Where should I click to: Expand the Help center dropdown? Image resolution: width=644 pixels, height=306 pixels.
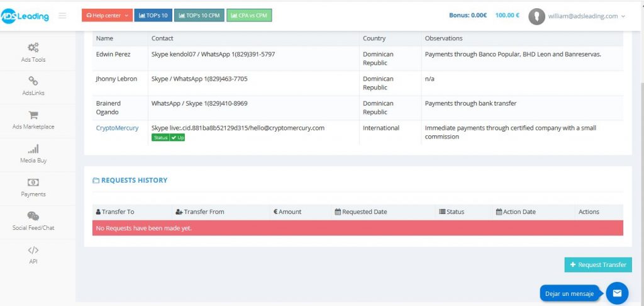pos(107,16)
